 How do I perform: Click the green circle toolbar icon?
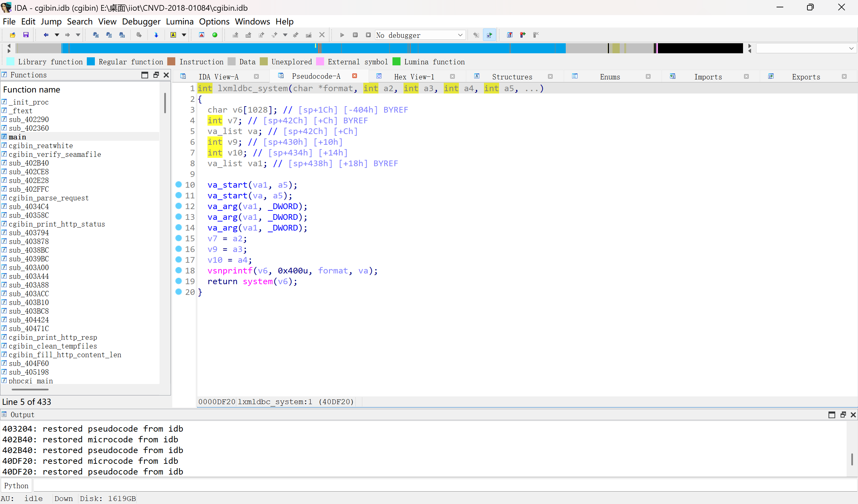[215, 35]
